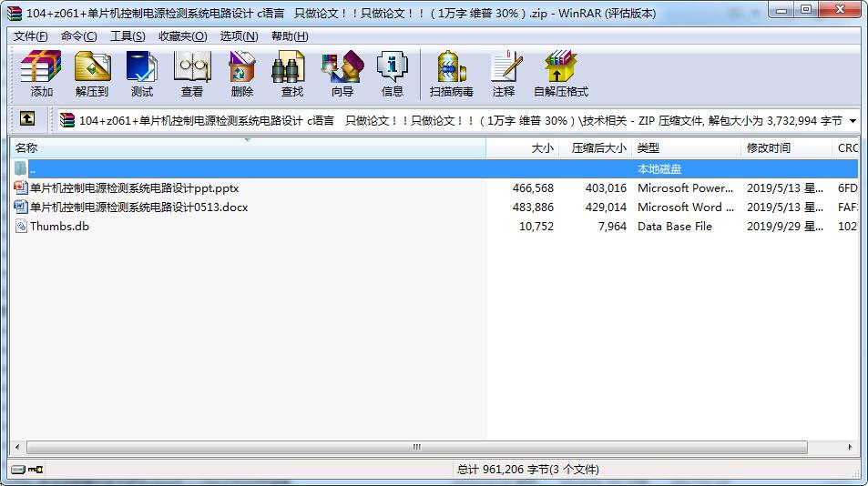868x486 pixels.
Task: Expand the address bar path dropdown
Action: click(x=853, y=120)
